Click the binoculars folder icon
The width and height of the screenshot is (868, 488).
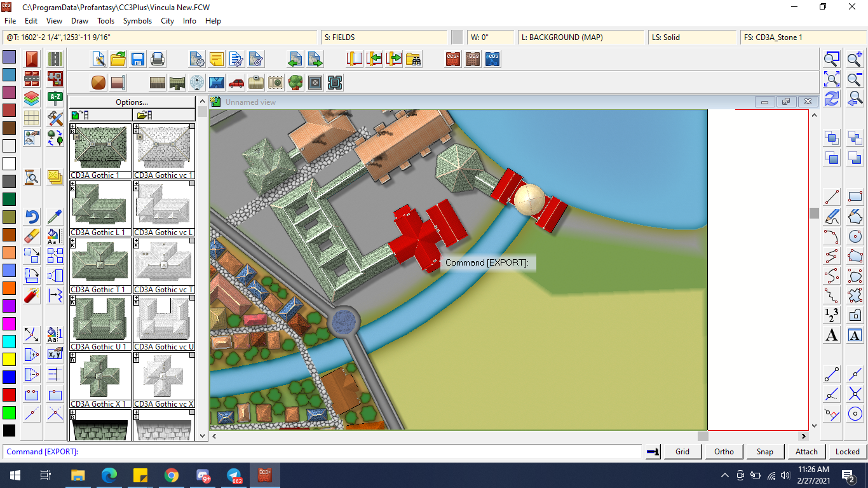414,60
